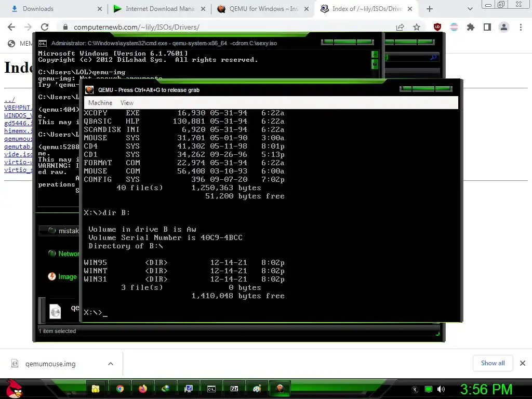This screenshot has height=399, width=532.
Task: Close the downloads bar
Action: pos(523,363)
